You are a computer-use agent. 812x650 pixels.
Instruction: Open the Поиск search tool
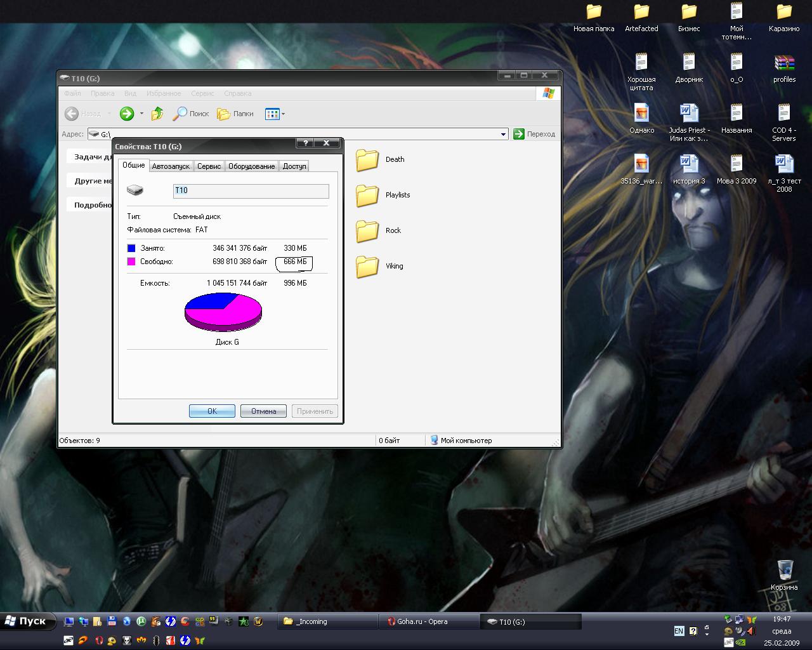(x=191, y=114)
